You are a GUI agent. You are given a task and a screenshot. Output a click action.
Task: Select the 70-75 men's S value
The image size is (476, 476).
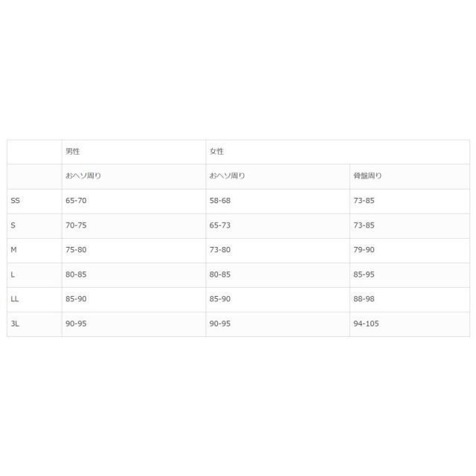[x=77, y=225]
